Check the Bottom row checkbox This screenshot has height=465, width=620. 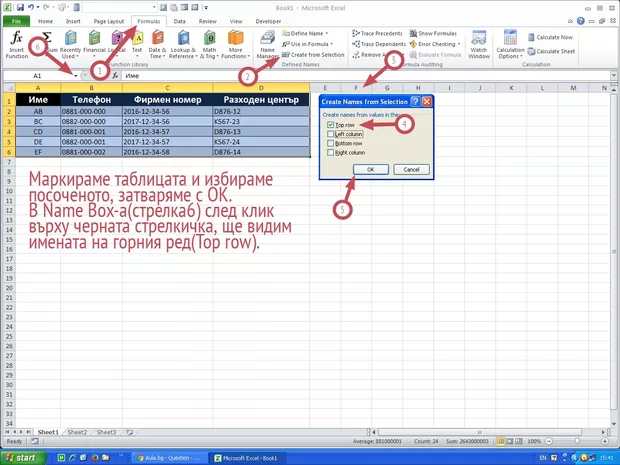click(331, 143)
